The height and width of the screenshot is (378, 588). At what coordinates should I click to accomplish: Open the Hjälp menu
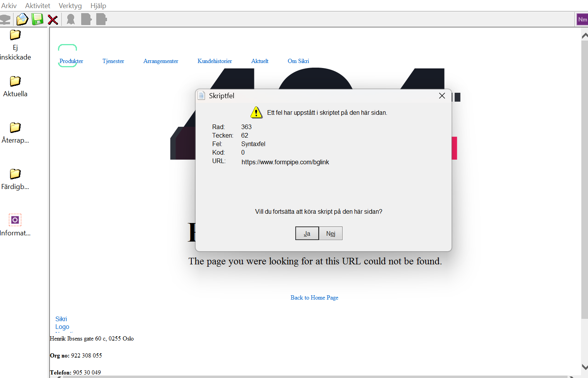point(98,6)
